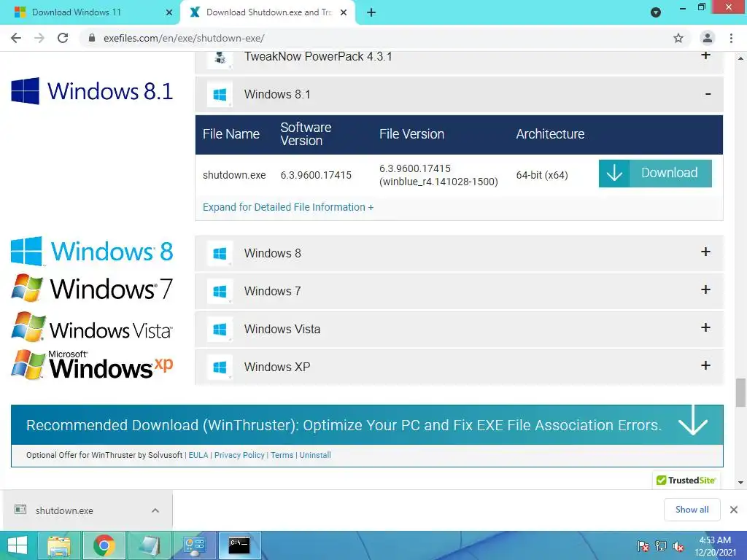Click Chrome in the taskbar
747x560 pixels.
point(104,545)
